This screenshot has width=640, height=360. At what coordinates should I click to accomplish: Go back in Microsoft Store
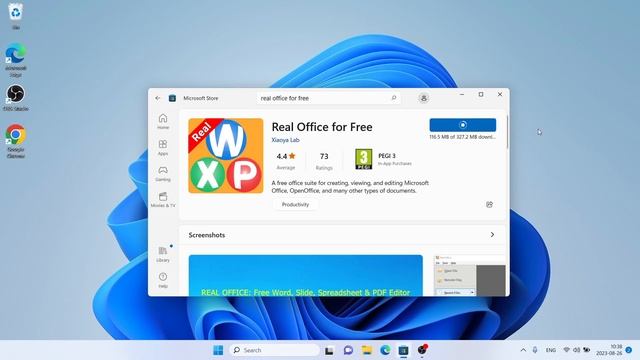coord(158,98)
